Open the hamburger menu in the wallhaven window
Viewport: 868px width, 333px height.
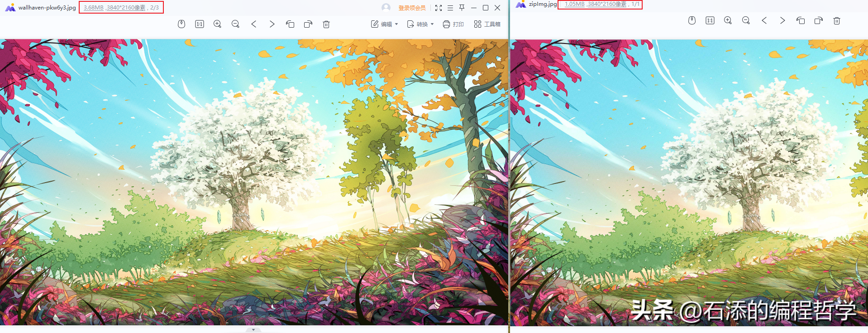point(450,8)
